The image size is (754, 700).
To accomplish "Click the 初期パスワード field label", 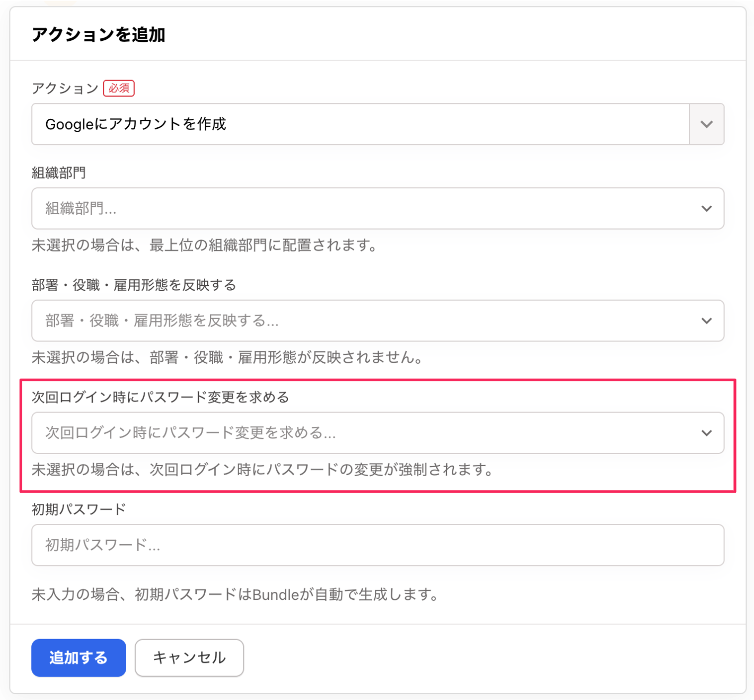I will [79, 510].
